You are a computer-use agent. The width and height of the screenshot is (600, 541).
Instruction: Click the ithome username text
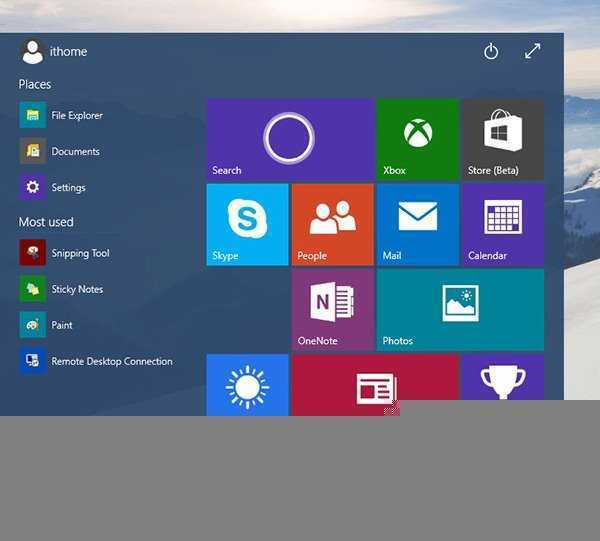coord(68,51)
